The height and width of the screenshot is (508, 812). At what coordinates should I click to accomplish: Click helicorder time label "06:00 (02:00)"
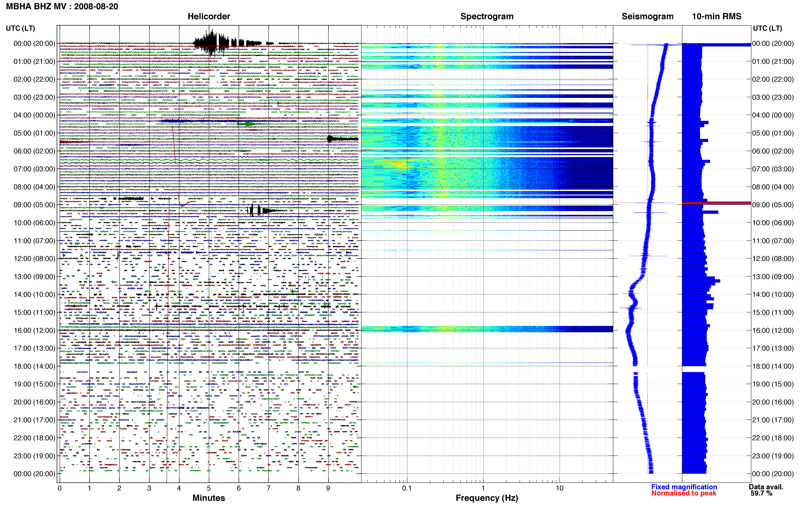(x=34, y=151)
